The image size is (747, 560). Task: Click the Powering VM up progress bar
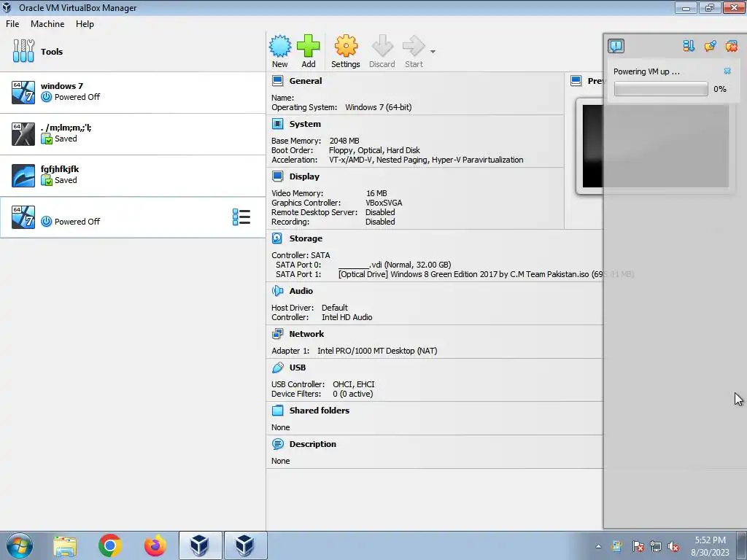(x=661, y=89)
